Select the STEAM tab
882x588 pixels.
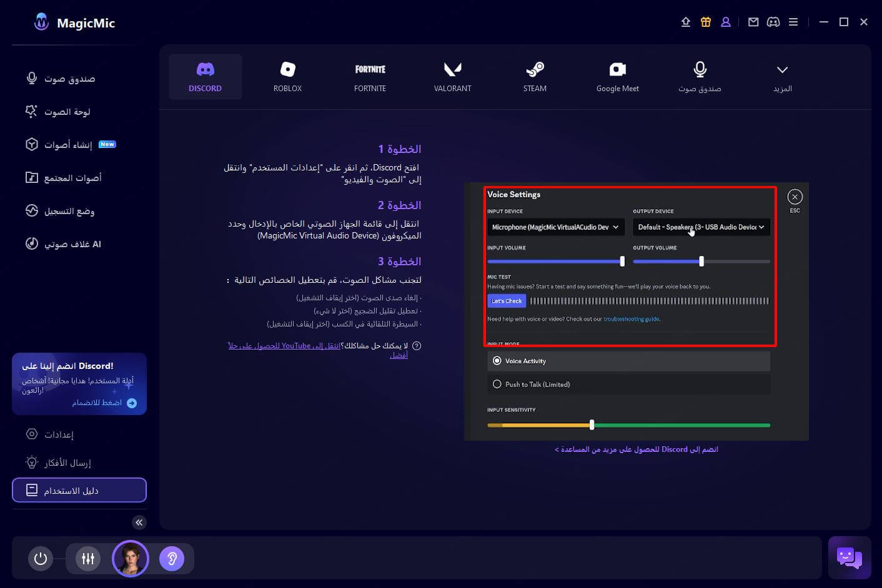pyautogui.click(x=535, y=77)
